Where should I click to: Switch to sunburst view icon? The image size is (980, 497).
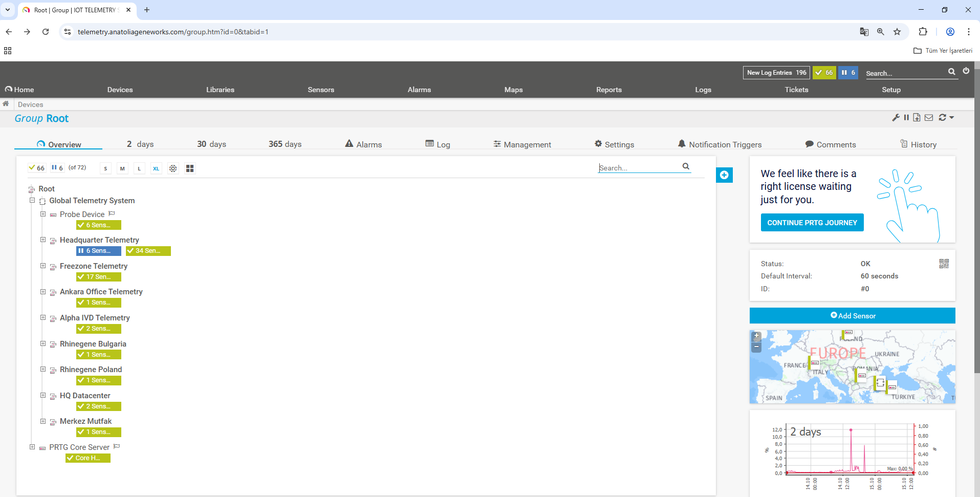pyautogui.click(x=173, y=168)
